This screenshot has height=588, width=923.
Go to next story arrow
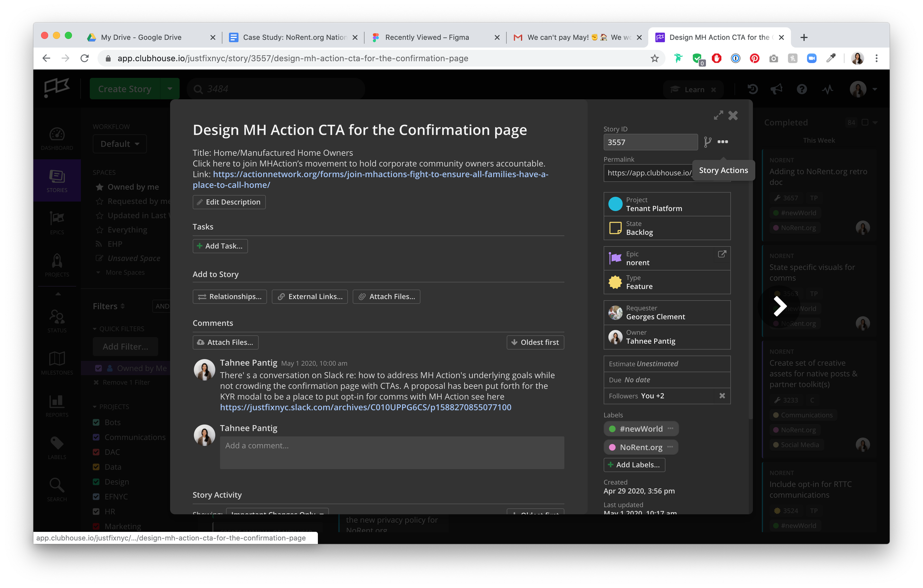click(x=780, y=306)
